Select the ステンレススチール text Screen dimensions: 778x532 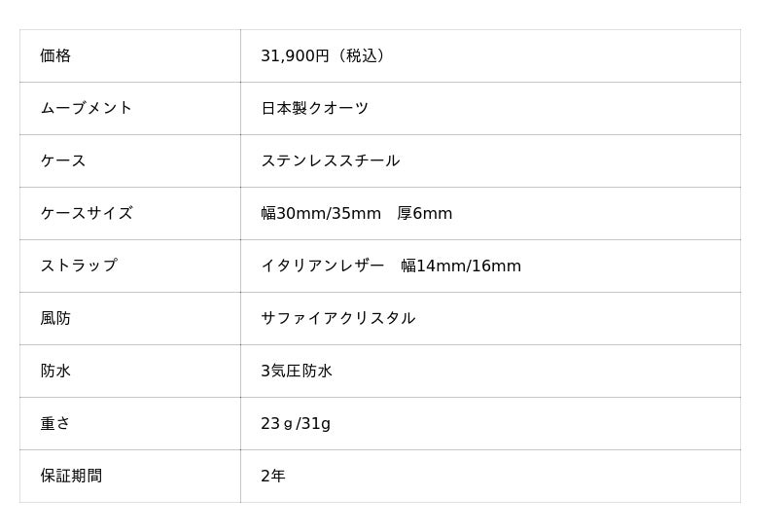point(330,161)
